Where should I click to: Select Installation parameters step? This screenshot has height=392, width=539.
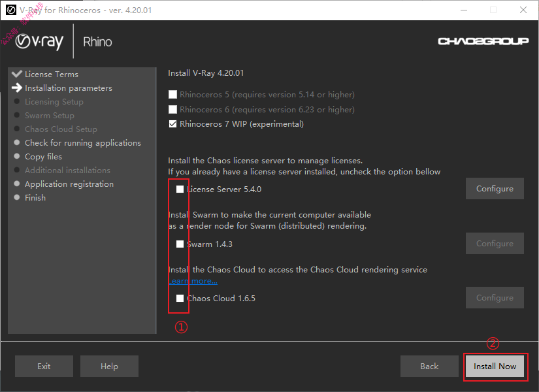pos(69,88)
